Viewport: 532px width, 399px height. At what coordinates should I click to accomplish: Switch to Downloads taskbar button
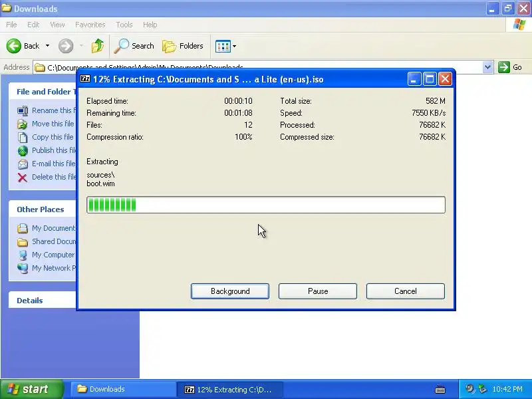point(123,389)
